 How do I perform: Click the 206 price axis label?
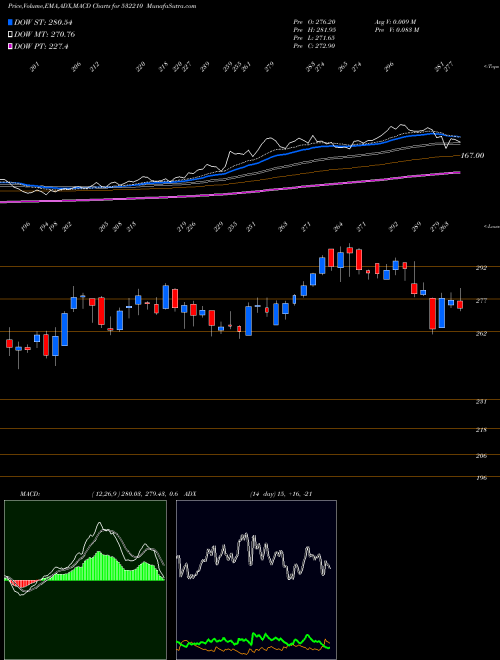point(481,455)
